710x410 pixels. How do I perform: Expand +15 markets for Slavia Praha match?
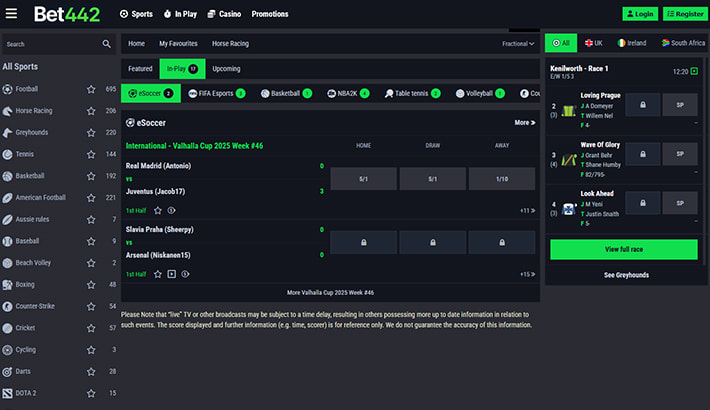click(528, 274)
